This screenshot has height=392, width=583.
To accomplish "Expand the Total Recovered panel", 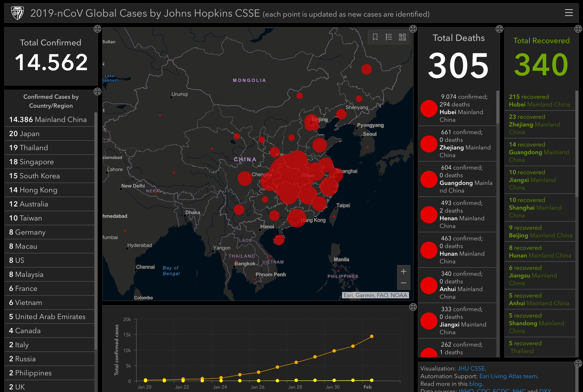I will click(578, 29).
